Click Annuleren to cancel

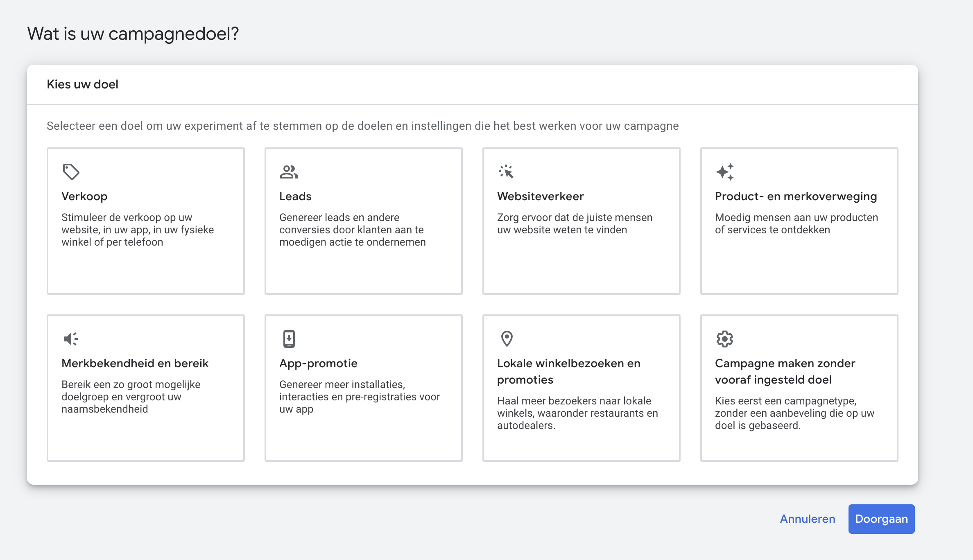click(x=807, y=519)
